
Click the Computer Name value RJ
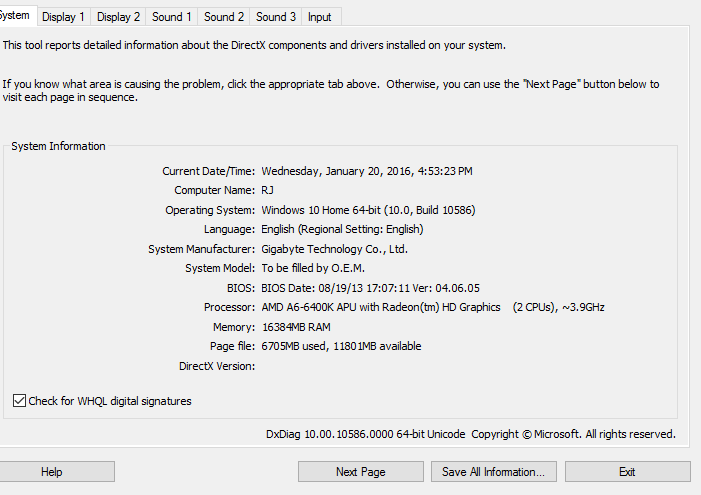(268, 190)
